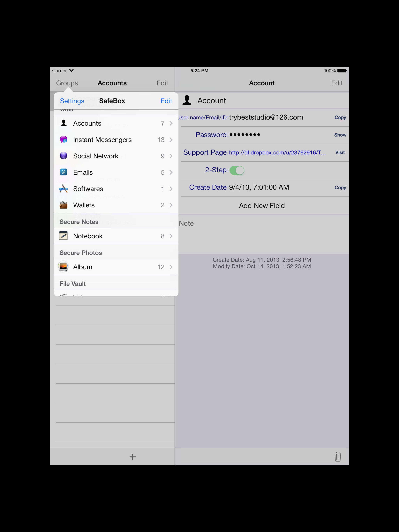Viewport: 399px width, 532px height.
Task: Copy the user name email
Action: point(340,117)
